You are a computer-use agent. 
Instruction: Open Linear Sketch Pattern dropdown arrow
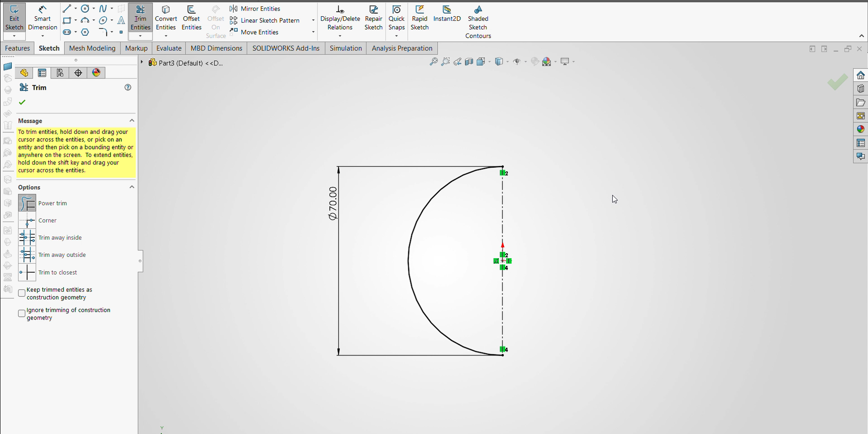[313, 20]
